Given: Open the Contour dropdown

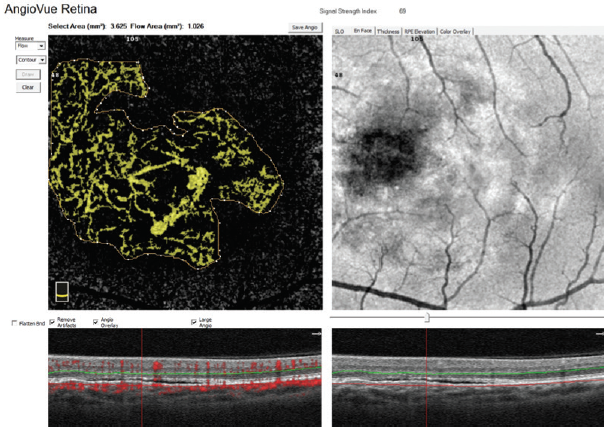Looking at the screenshot, I should (x=30, y=60).
